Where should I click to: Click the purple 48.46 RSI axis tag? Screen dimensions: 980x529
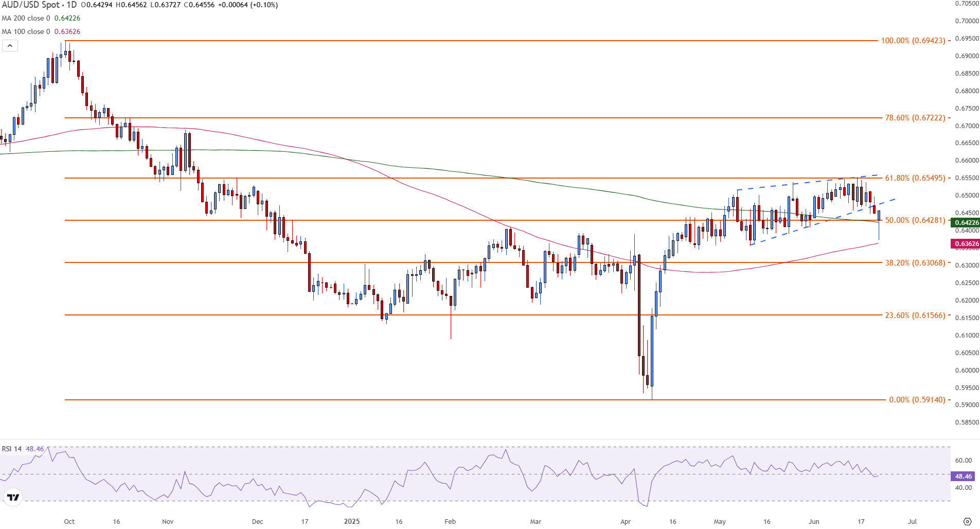[x=963, y=477]
